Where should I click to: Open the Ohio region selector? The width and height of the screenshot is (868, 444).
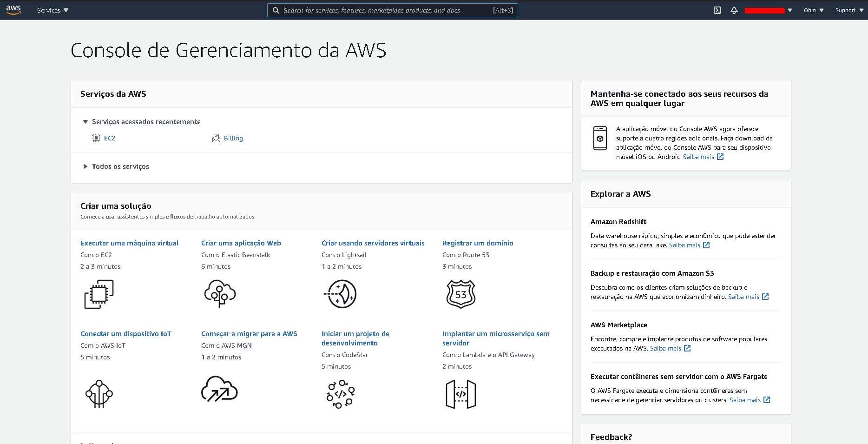(x=814, y=10)
